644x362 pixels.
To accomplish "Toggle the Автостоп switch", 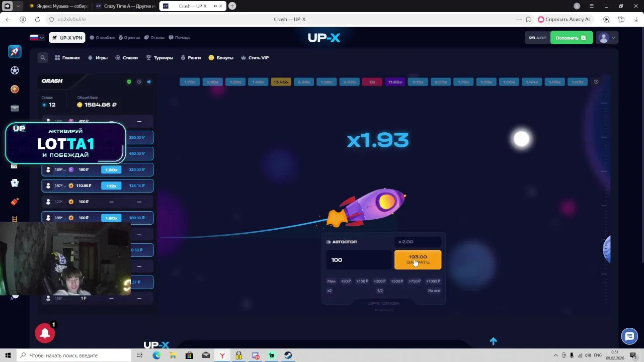I will [329, 242].
